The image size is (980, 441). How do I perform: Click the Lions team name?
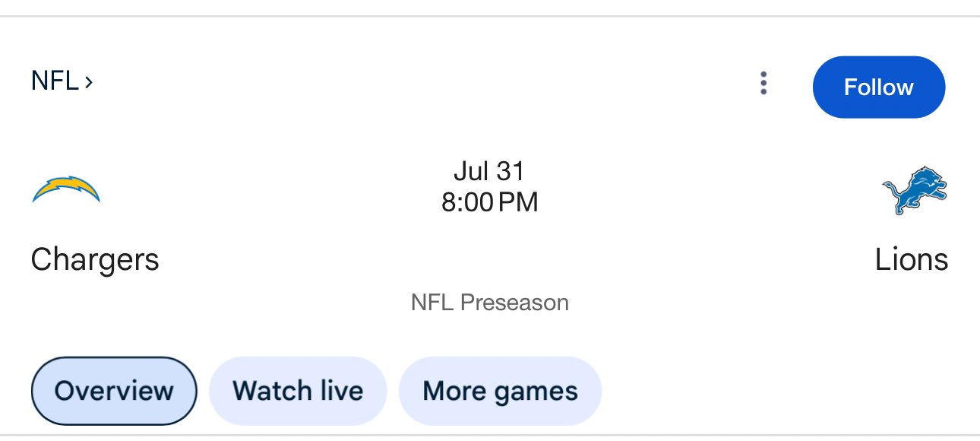[911, 260]
